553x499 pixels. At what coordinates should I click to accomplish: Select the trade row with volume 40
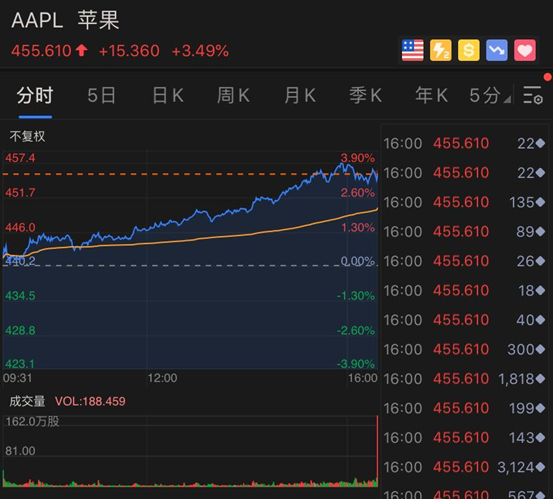click(464, 320)
